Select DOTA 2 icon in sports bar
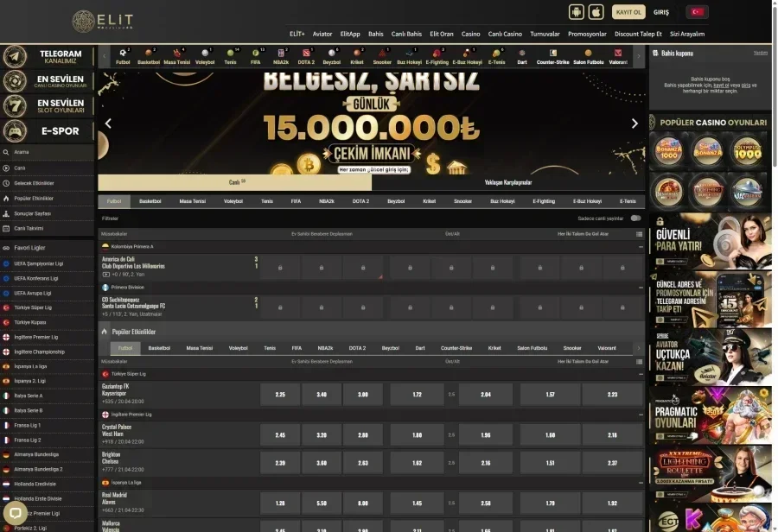 coord(306,56)
